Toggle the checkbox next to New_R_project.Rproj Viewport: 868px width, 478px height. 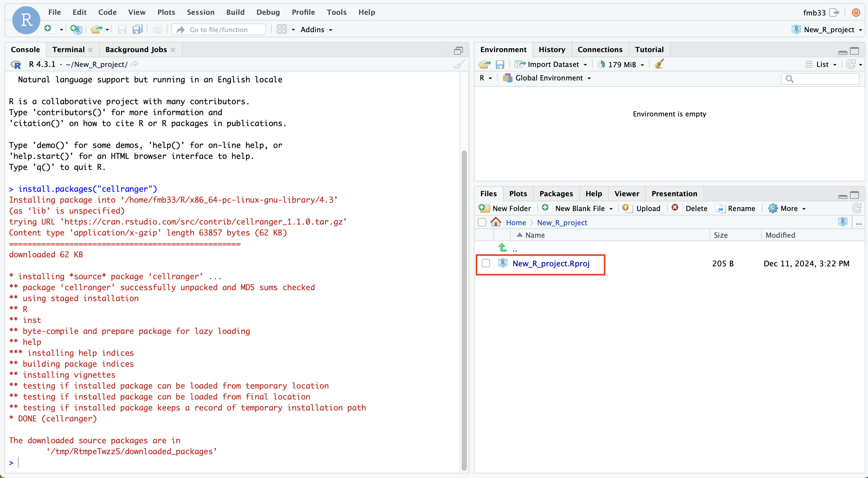(484, 263)
